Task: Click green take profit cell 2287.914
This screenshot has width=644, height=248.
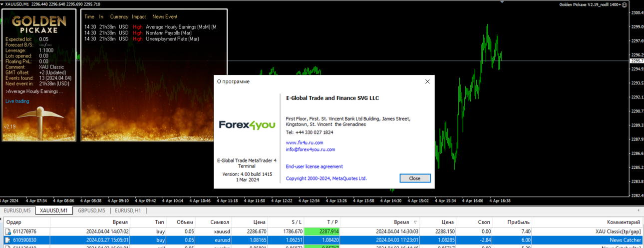Action: coord(322,232)
